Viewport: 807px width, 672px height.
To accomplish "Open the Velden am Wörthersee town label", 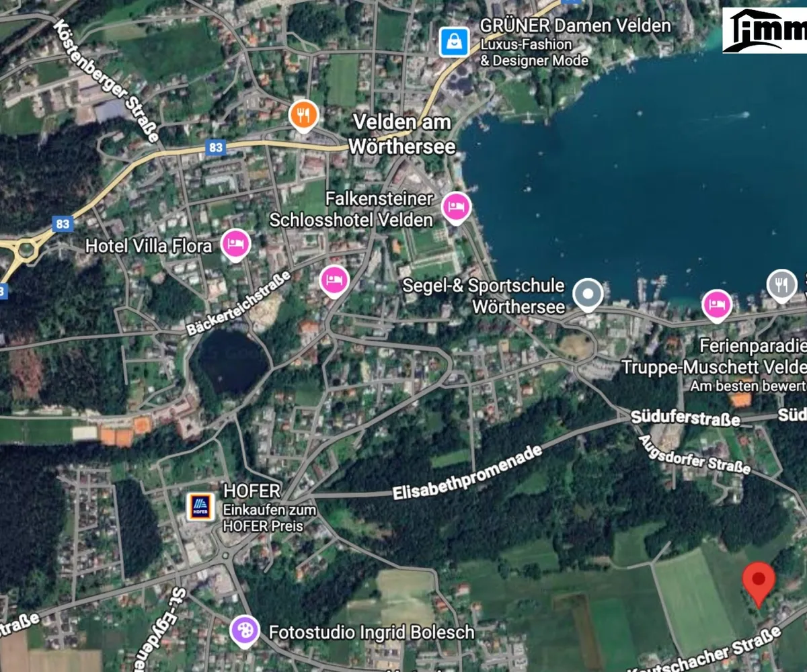I will [x=402, y=134].
